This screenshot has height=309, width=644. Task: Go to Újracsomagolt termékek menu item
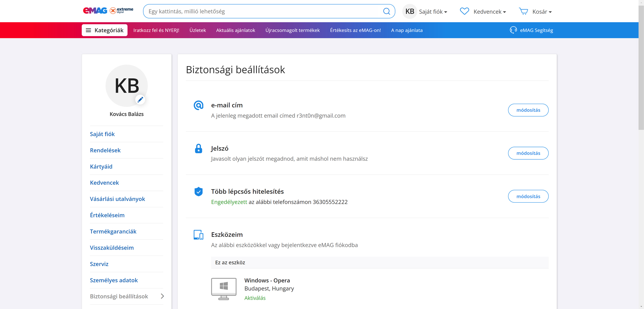tap(292, 30)
